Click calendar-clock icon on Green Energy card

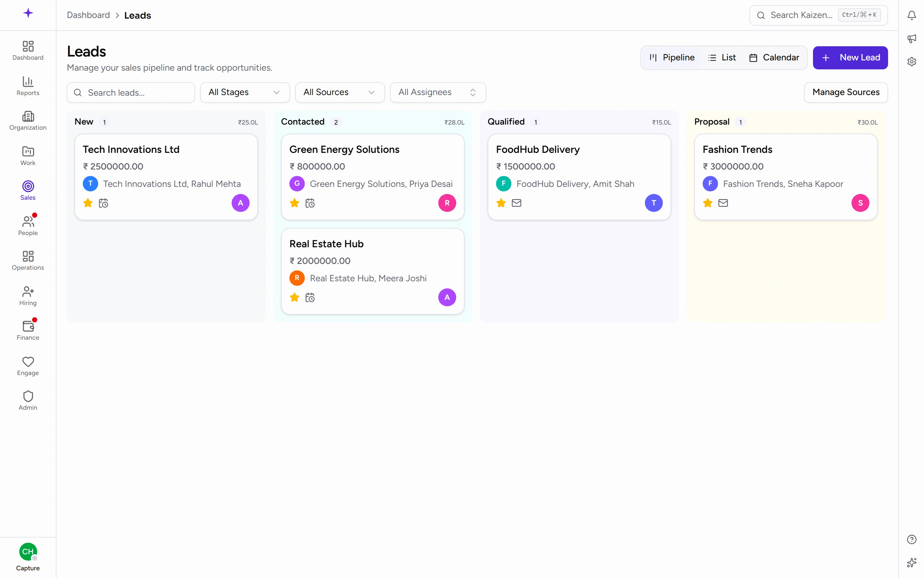pyautogui.click(x=310, y=203)
